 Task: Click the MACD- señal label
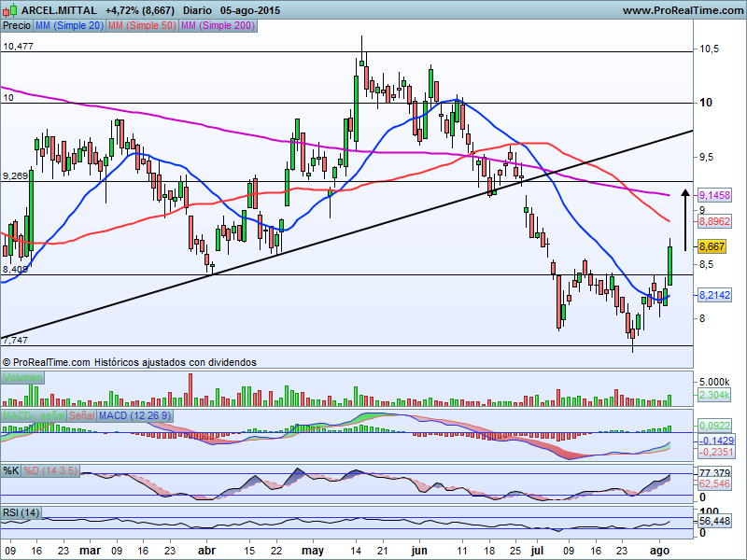click(x=34, y=415)
